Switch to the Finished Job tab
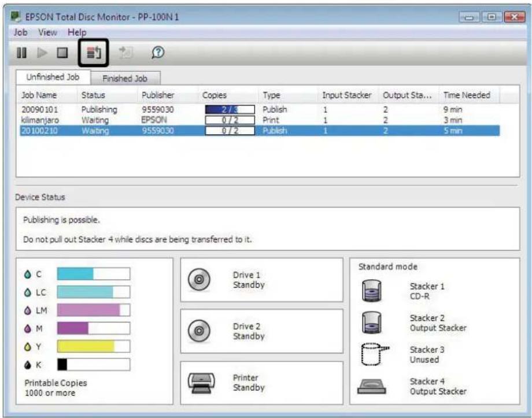The image size is (532, 418). pos(125,79)
